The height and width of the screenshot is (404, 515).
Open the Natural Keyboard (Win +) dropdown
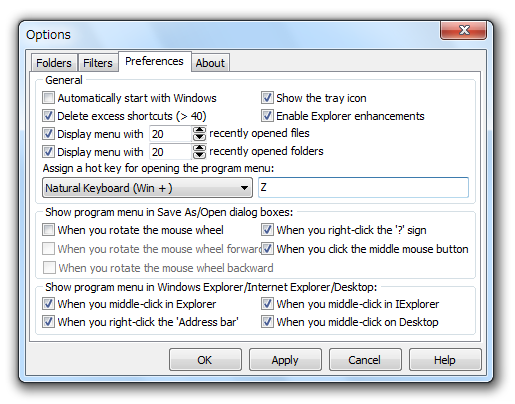(x=147, y=188)
